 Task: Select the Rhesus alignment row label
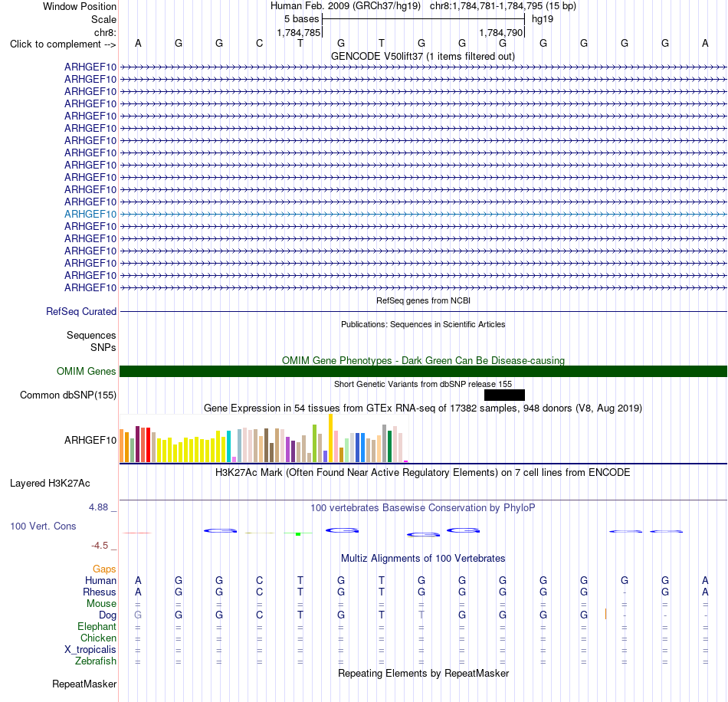click(100, 592)
